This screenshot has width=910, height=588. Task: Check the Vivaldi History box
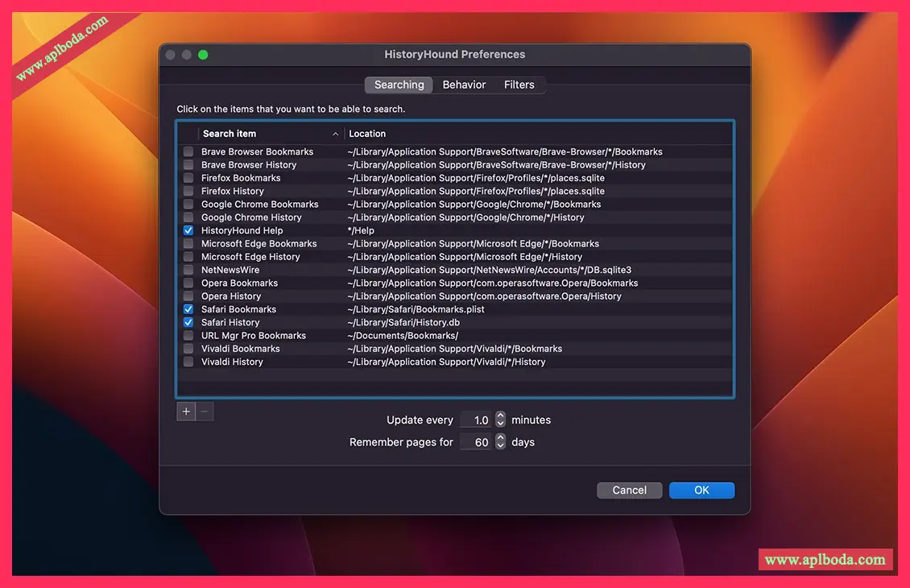point(188,362)
